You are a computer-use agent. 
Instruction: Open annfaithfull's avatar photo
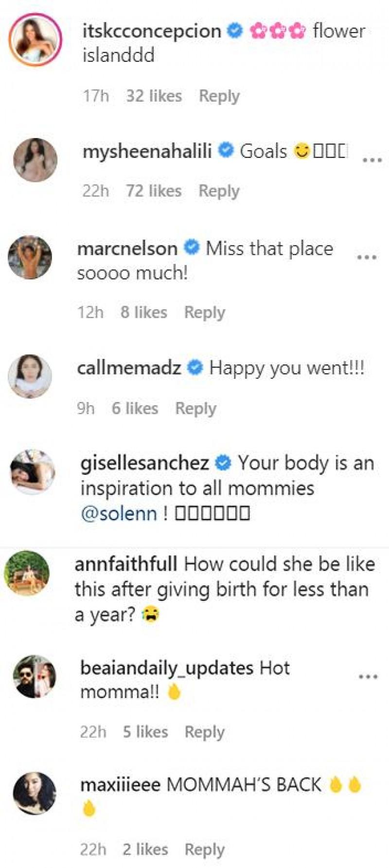click(27, 573)
